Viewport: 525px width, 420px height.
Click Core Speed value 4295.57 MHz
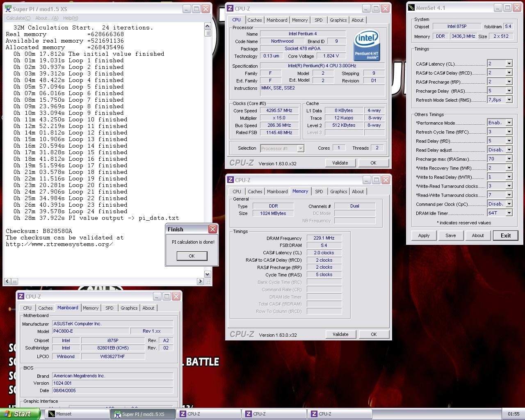pyautogui.click(x=279, y=110)
